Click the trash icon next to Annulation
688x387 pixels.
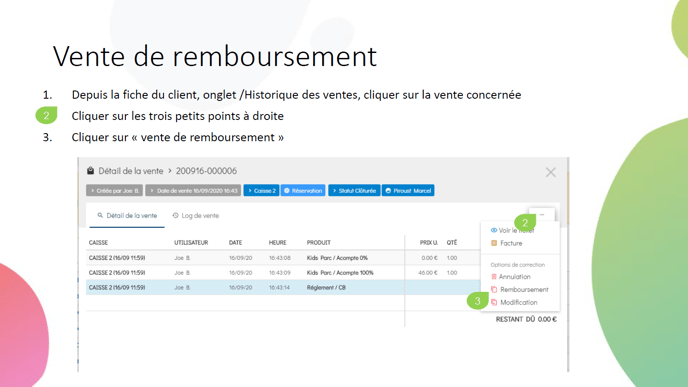[x=494, y=277]
